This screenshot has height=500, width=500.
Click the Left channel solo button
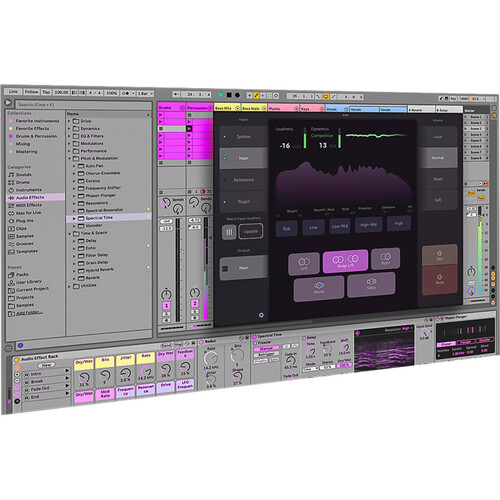click(x=304, y=264)
